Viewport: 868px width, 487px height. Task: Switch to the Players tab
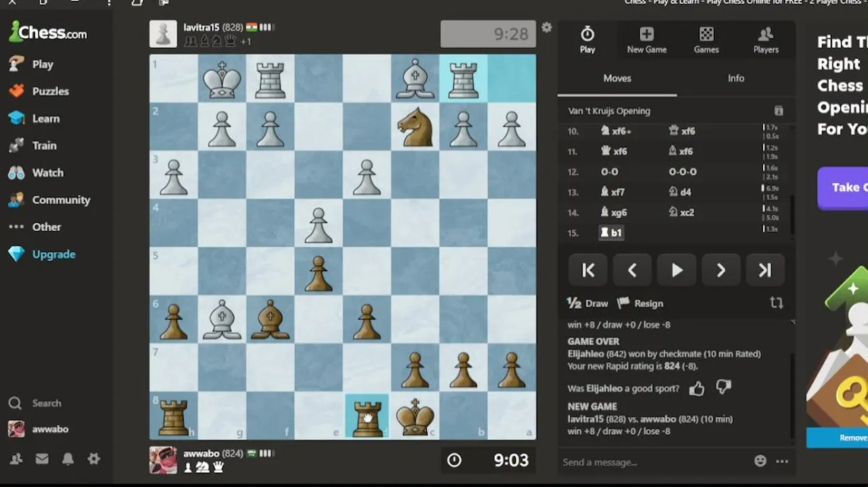pyautogui.click(x=765, y=39)
